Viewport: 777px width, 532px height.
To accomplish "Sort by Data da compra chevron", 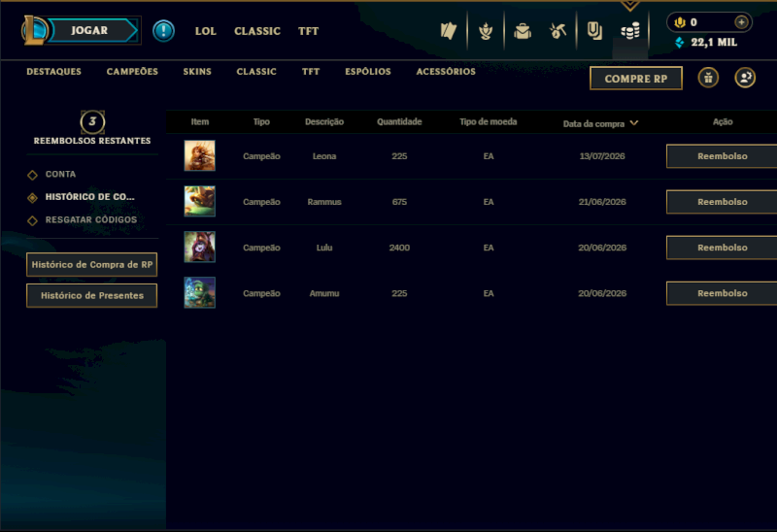I will pos(634,123).
